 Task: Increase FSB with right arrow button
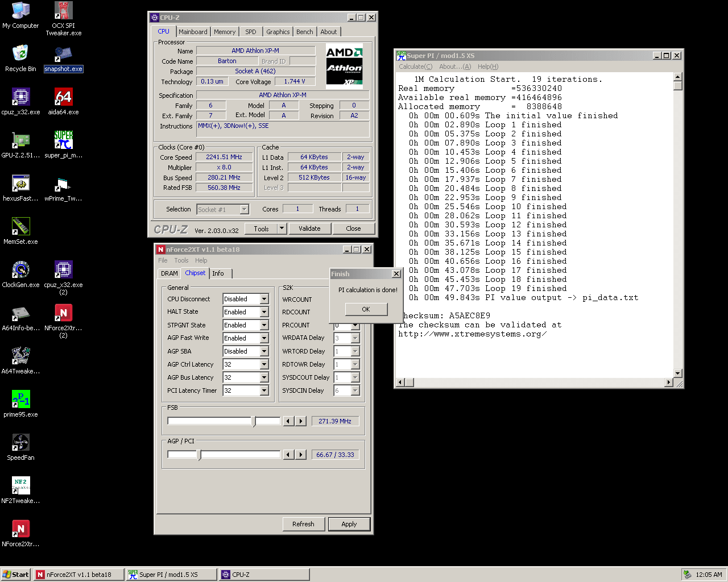(301, 421)
